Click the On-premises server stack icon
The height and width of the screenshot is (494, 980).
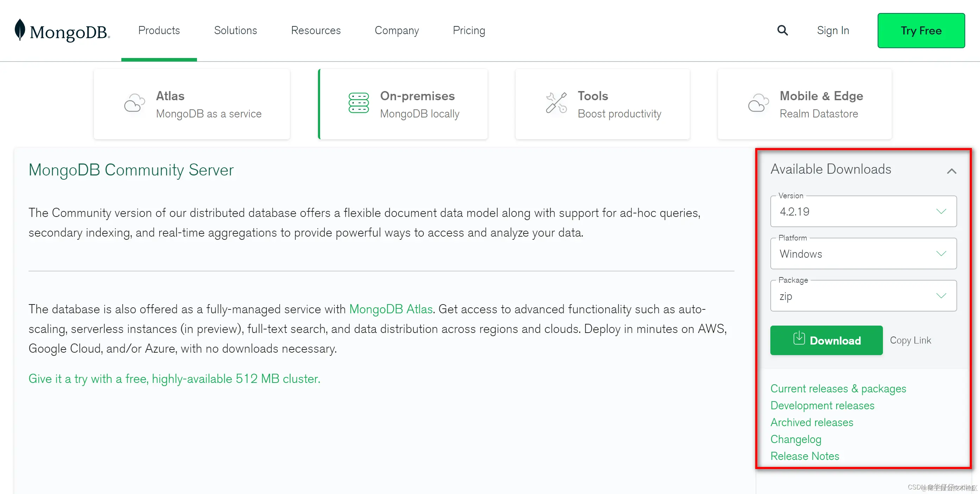coord(358,103)
